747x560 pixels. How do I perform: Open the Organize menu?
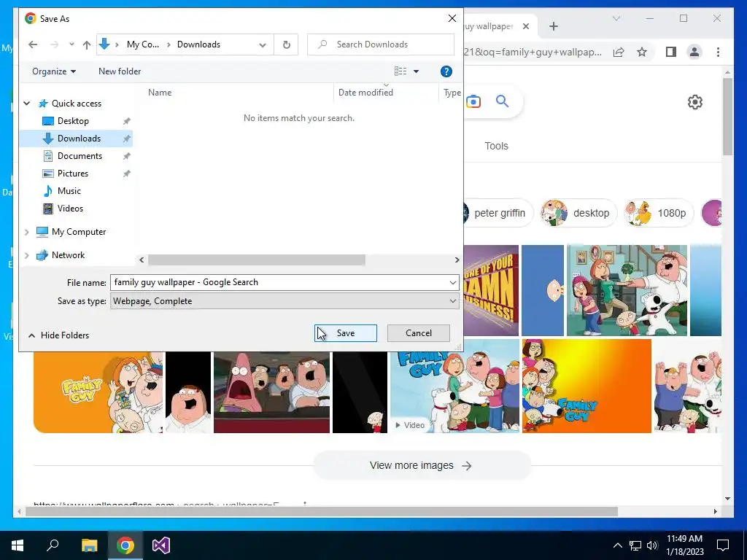tap(54, 71)
